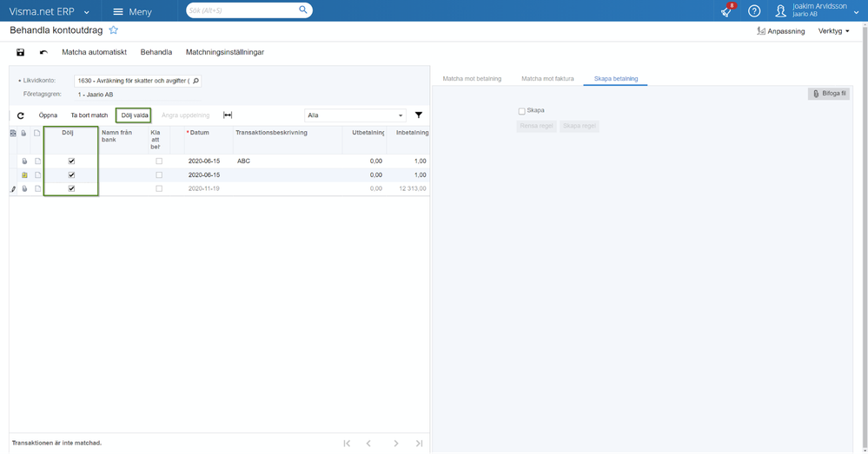Click the notes column header icon
The image size is (868, 454).
(x=37, y=134)
